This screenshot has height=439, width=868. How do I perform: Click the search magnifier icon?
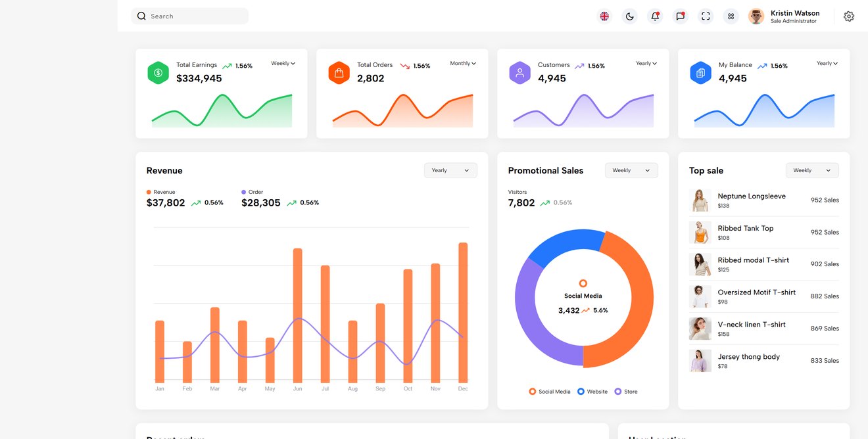(x=141, y=16)
